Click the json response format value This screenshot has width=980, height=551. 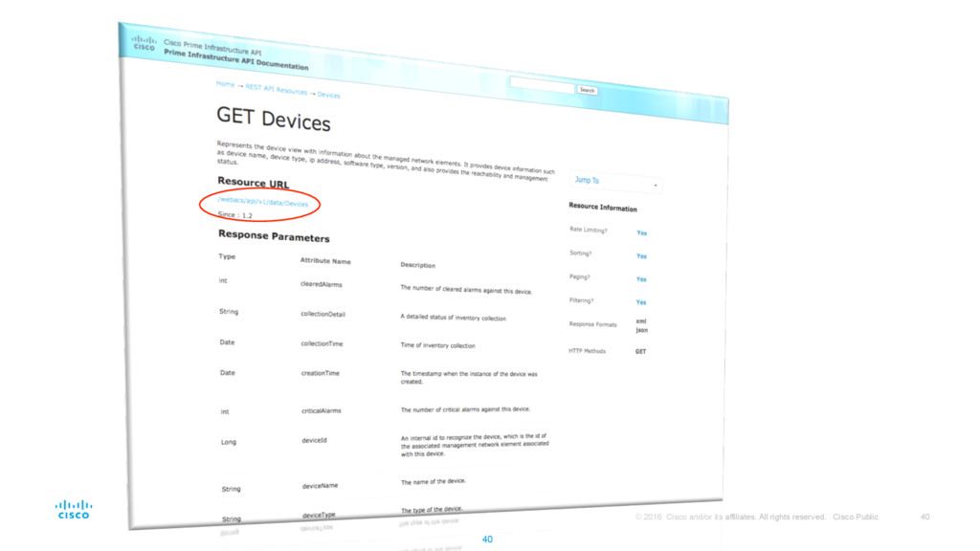pyautogui.click(x=642, y=330)
